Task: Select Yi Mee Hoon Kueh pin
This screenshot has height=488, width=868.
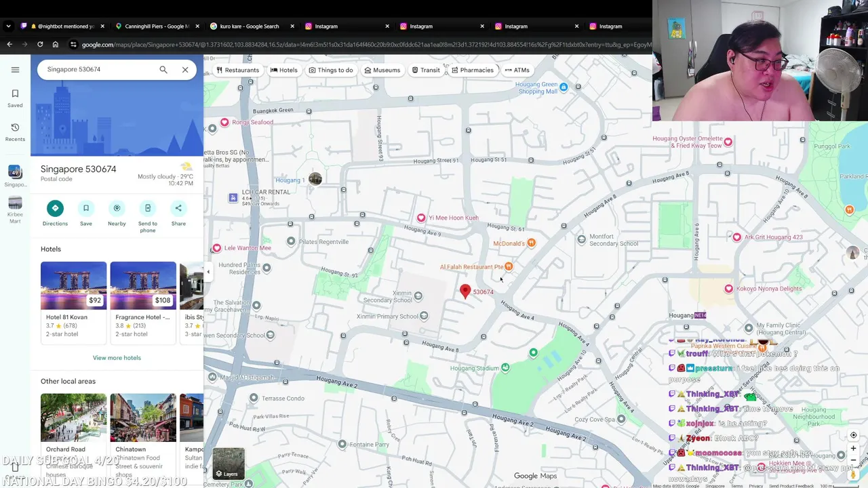Action: [421, 218]
